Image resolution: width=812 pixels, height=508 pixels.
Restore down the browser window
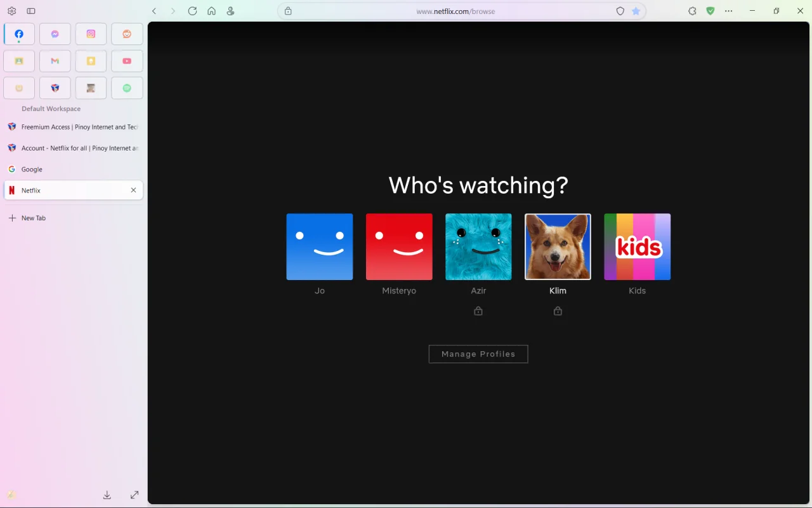[x=776, y=11]
